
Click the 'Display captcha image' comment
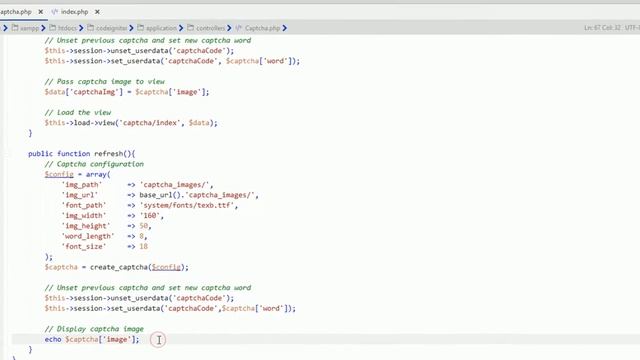pyautogui.click(x=94, y=329)
